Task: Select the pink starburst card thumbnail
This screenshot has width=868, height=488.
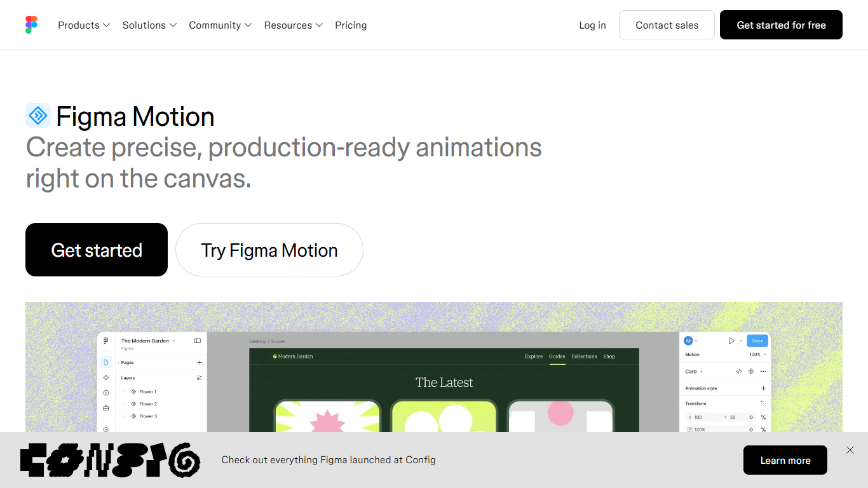Action: coord(327,416)
